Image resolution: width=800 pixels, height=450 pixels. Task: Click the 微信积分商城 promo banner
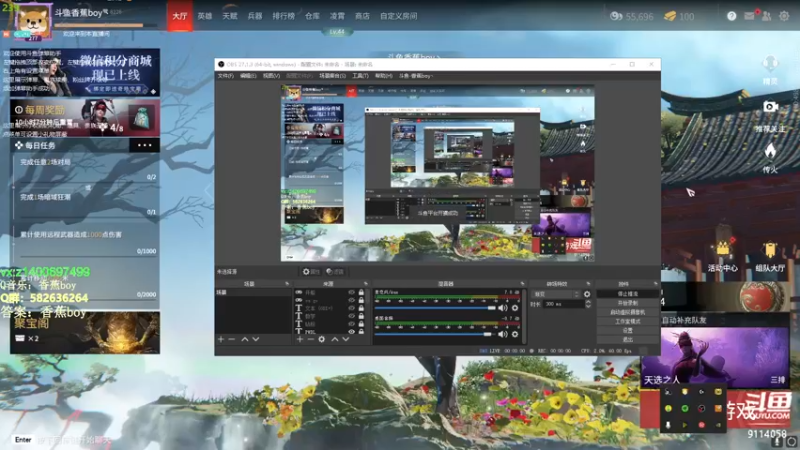click(85, 72)
